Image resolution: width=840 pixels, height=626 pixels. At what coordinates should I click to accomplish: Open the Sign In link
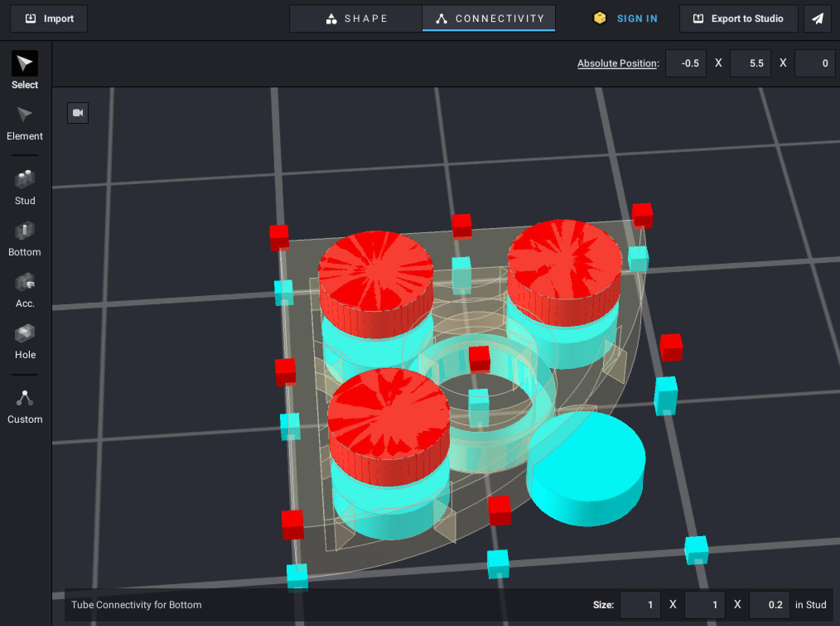637,19
